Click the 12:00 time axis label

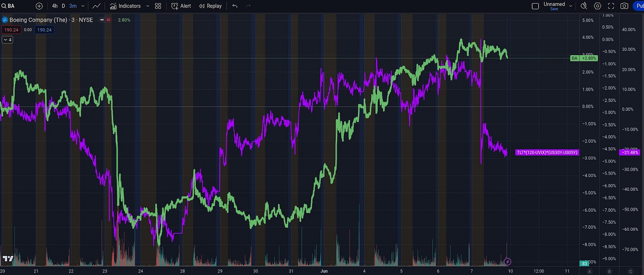click(539, 271)
